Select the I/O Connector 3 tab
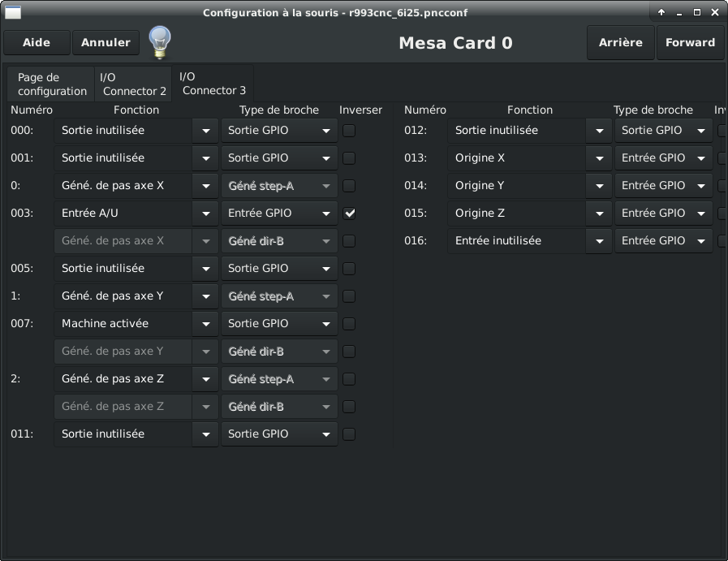Screen dimensions: 728x561 coord(213,84)
